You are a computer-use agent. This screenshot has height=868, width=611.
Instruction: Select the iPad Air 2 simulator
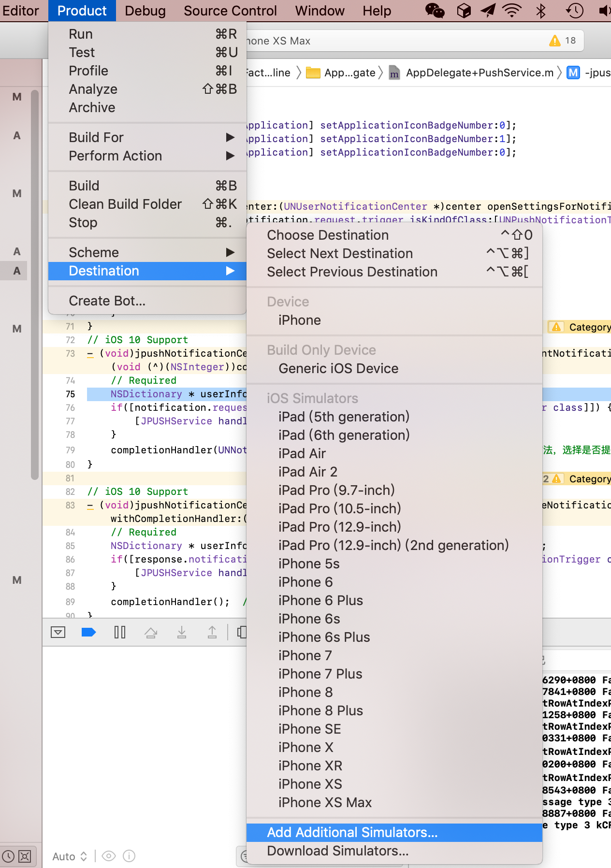click(394, 472)
